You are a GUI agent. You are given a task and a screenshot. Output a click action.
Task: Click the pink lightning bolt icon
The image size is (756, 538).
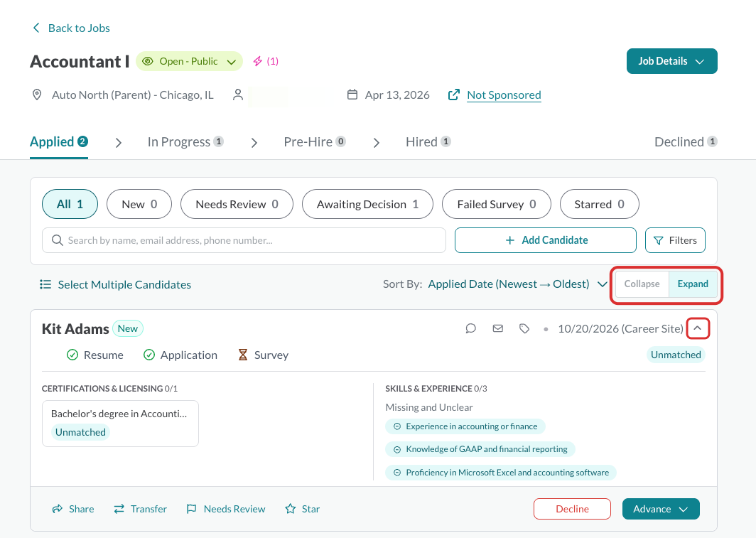(258, 61)
